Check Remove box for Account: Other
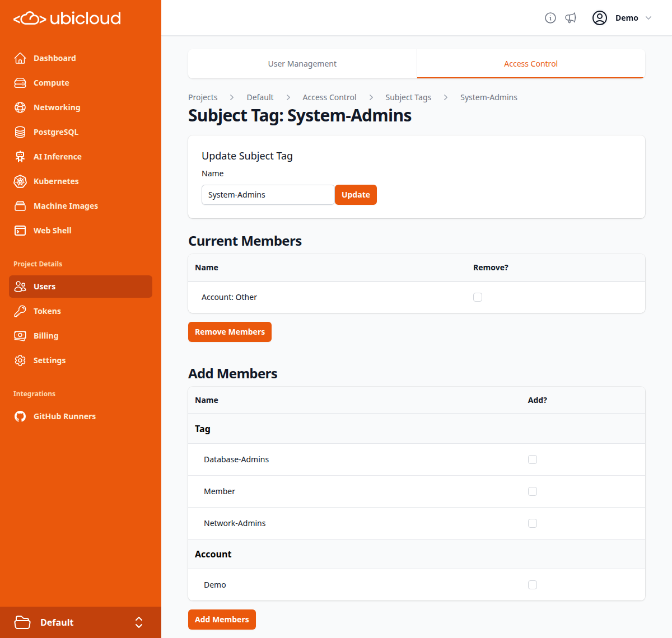 [x=478, y=297]
